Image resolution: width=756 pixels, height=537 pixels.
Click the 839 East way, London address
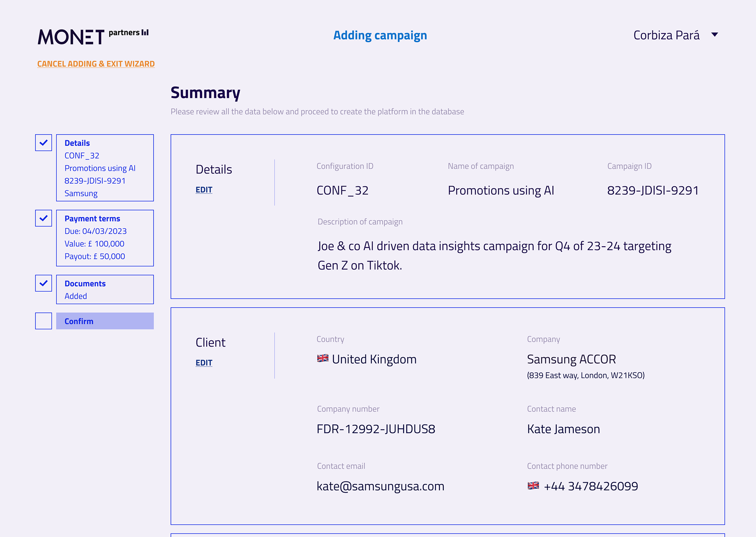pos(586,376)
